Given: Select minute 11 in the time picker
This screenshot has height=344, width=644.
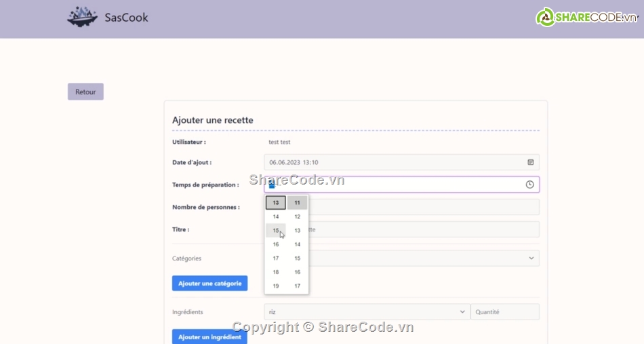Looking at the screenshot, I should (x=297, y=203).
